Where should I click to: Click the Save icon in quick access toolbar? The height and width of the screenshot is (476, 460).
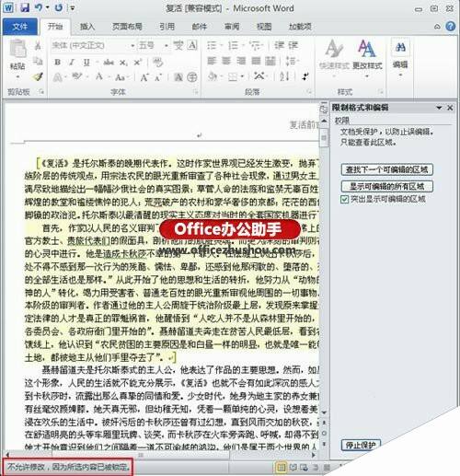point(25,7)
